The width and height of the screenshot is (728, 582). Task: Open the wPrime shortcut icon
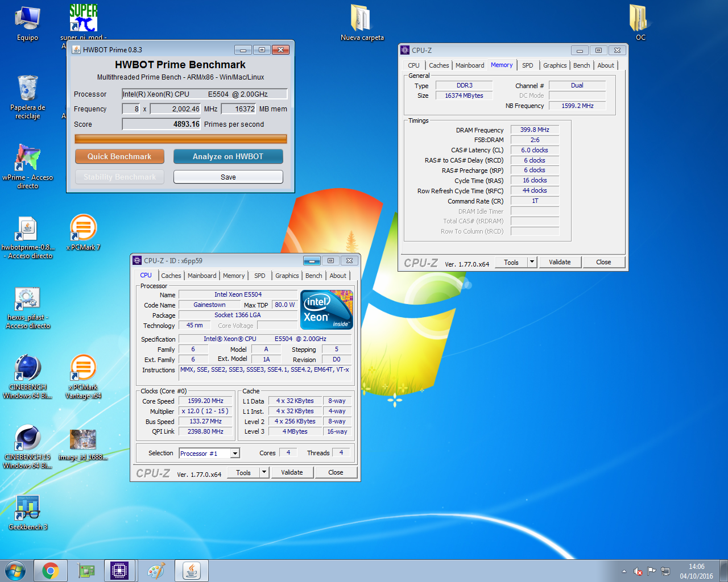[27, 166]
